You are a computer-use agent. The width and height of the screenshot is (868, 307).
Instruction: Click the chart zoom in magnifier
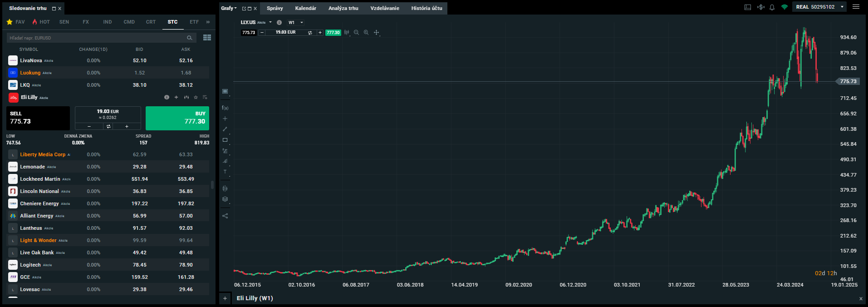click(366, 33)
